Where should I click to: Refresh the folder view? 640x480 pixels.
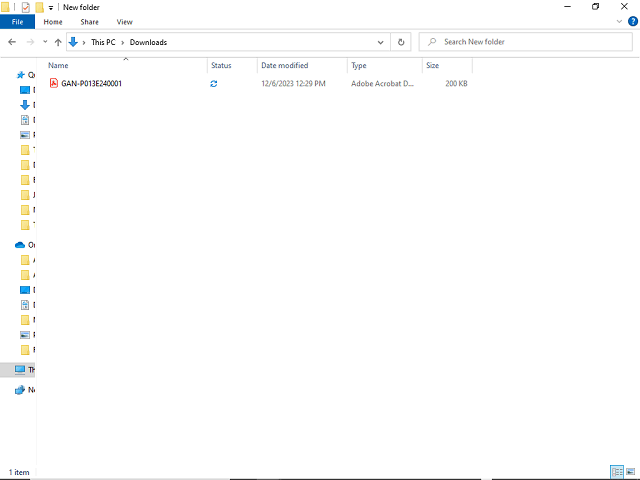tap(401, 42)
